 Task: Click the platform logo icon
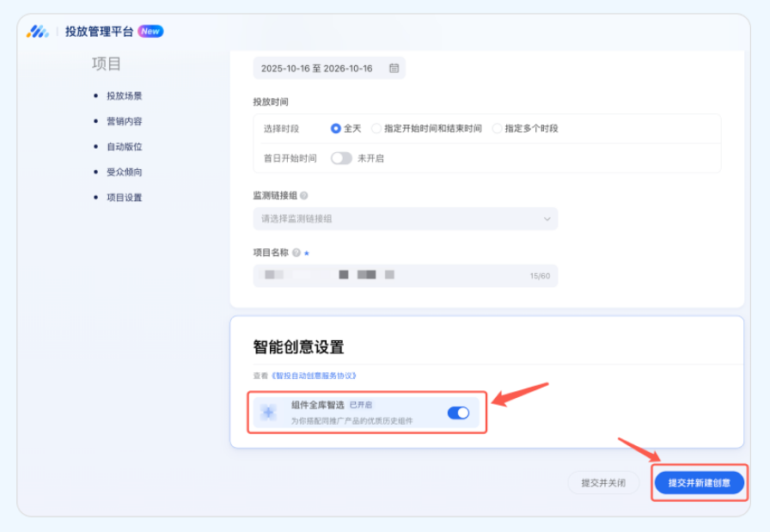click(x=38, y=32)
